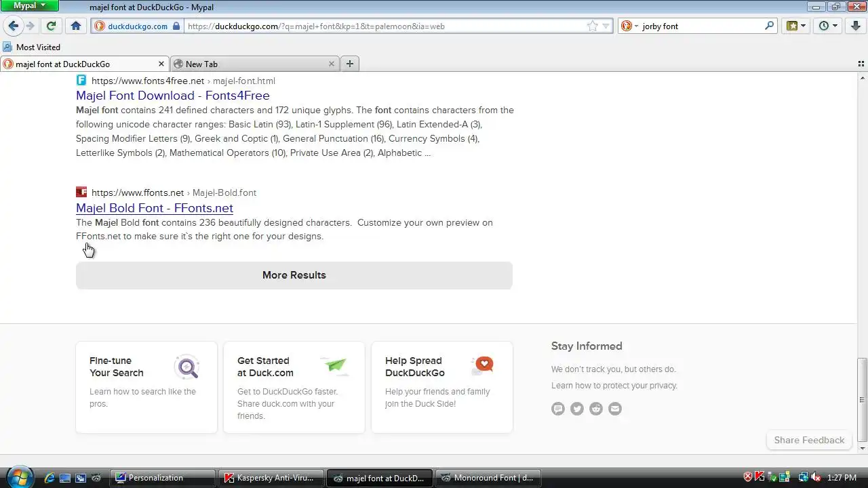Click the scrollbar down arrow
868x488 pixels.
pos(862,449)
